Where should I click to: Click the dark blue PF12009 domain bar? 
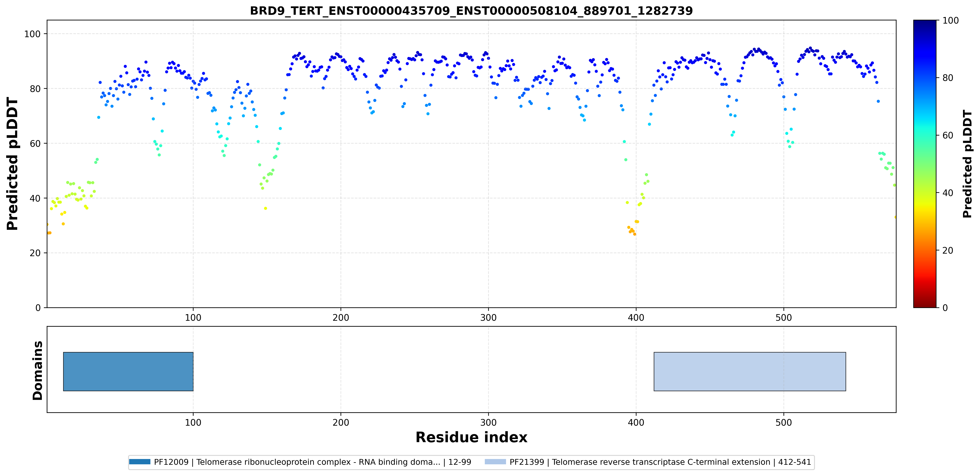(x=128, y=371)
